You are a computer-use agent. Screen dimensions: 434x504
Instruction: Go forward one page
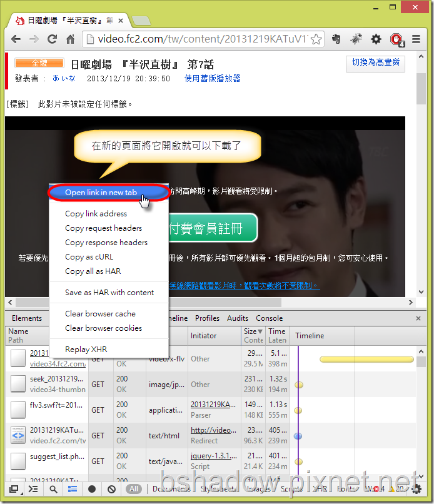click(34, 39)
